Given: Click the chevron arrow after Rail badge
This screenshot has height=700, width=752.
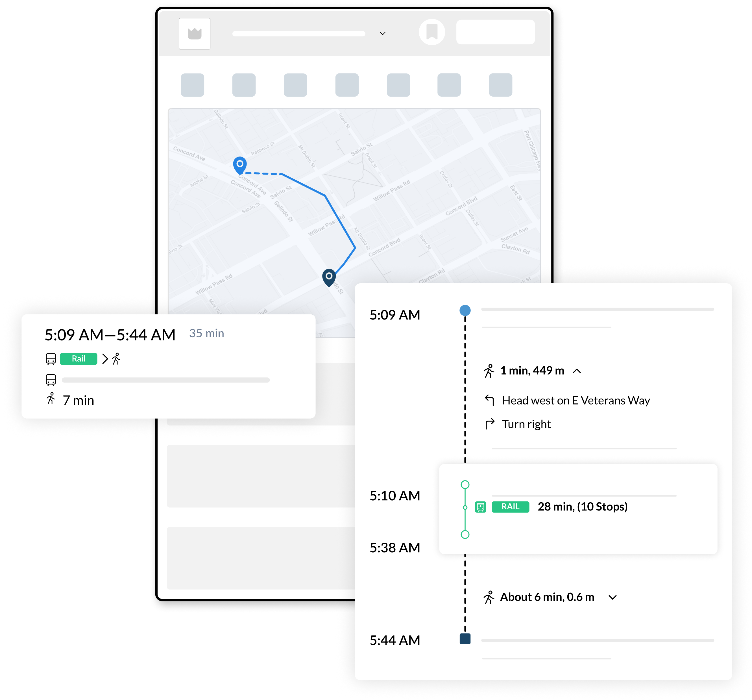Looking at the screenshot, I should tap(105, 359).
